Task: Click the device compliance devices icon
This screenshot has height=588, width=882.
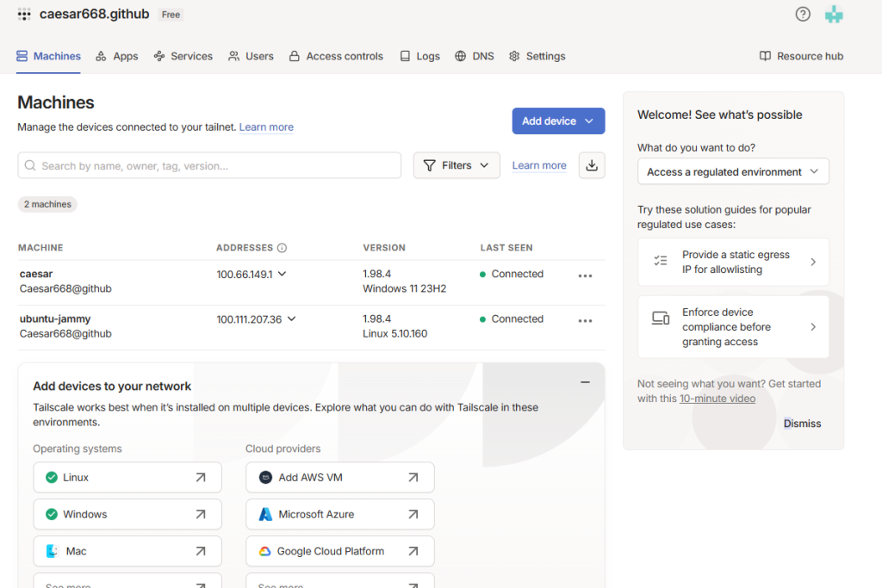Action: 661,319
